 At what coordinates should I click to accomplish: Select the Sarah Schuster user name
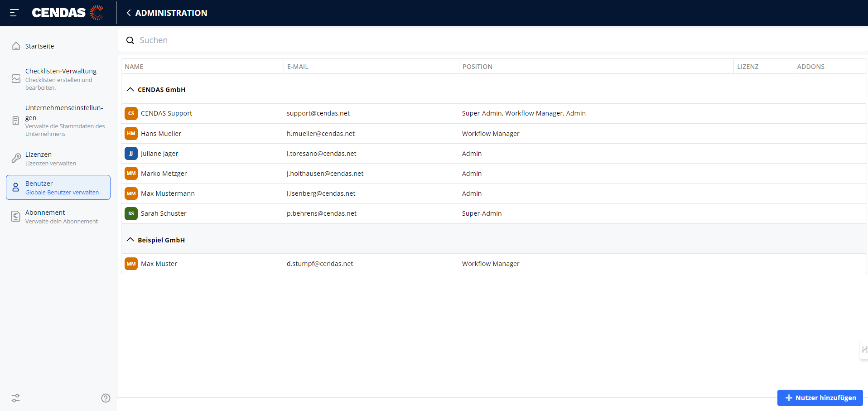(164, 213)
